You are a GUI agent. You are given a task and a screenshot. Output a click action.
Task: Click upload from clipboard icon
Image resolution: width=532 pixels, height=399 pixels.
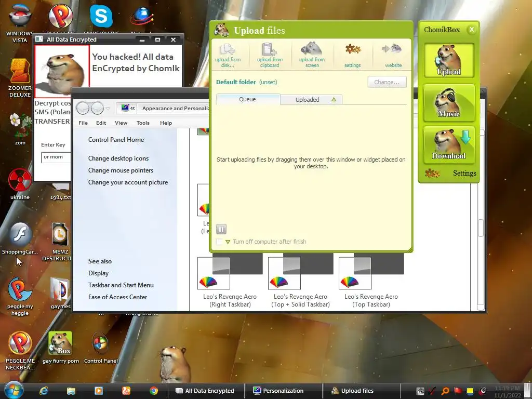point(270,55)
